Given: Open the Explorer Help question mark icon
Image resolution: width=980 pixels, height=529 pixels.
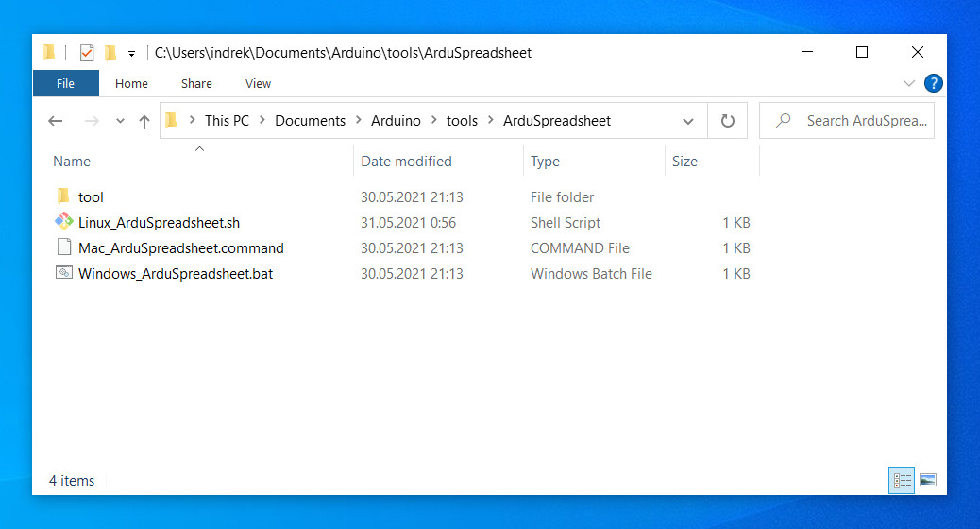Looking at the screenshot, I should pyautogui.click(x=933, y=83).
